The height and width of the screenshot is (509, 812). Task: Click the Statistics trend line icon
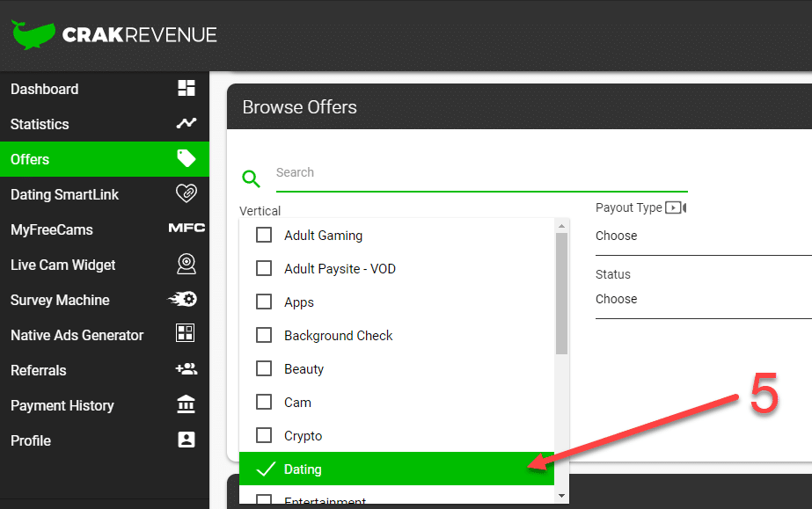coord(186,124)
